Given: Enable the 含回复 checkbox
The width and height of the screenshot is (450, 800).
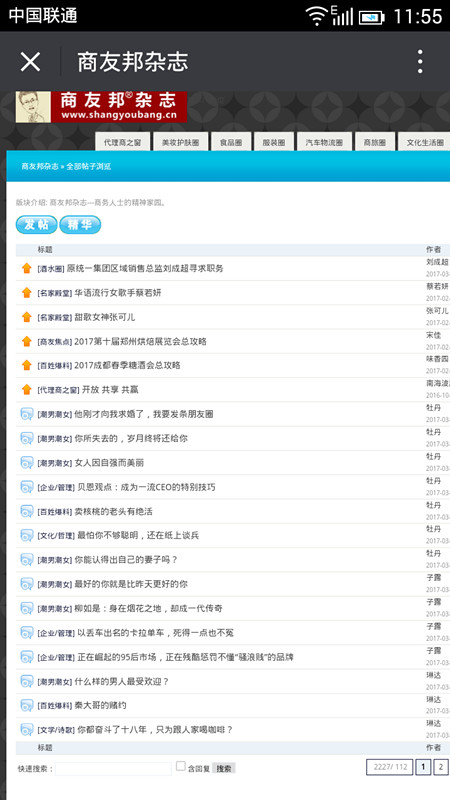Looking at the screenshot, I should coord(181,766).
